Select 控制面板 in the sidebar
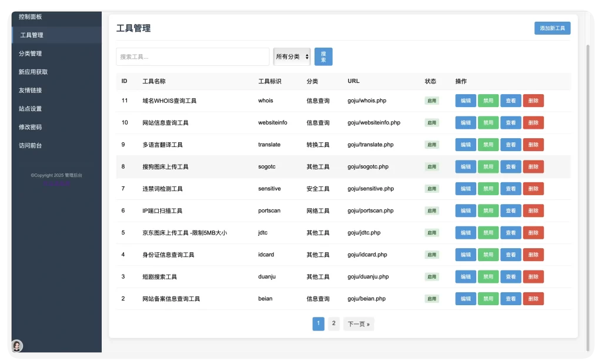 30,16
